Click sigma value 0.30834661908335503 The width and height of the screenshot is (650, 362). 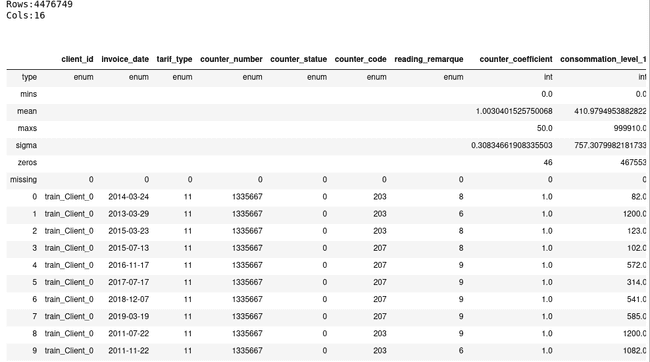click(512, 145)
